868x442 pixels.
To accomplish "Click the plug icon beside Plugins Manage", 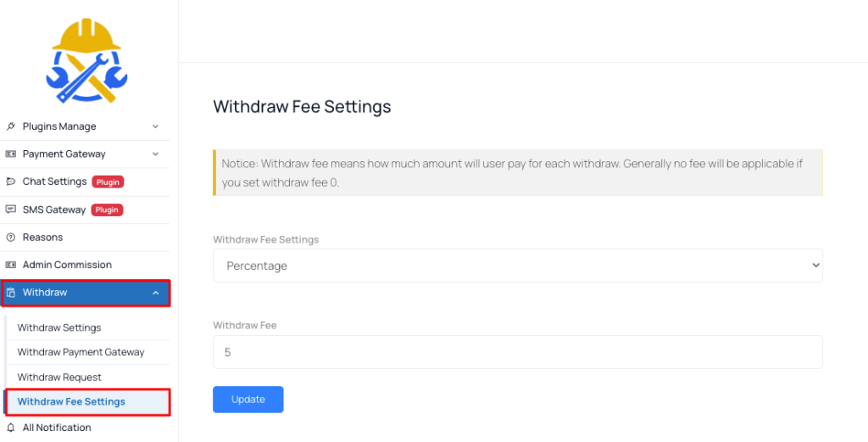I will [10, 126].
